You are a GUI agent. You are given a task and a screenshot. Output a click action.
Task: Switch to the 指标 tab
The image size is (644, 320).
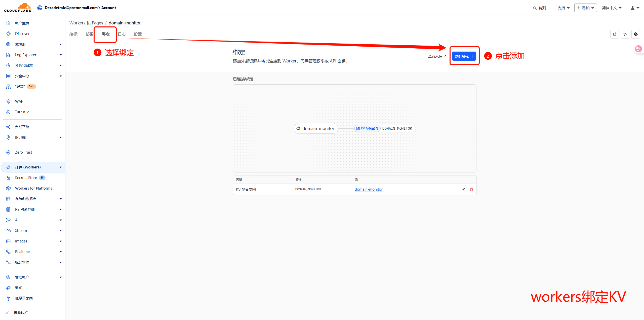coord(73,34)
